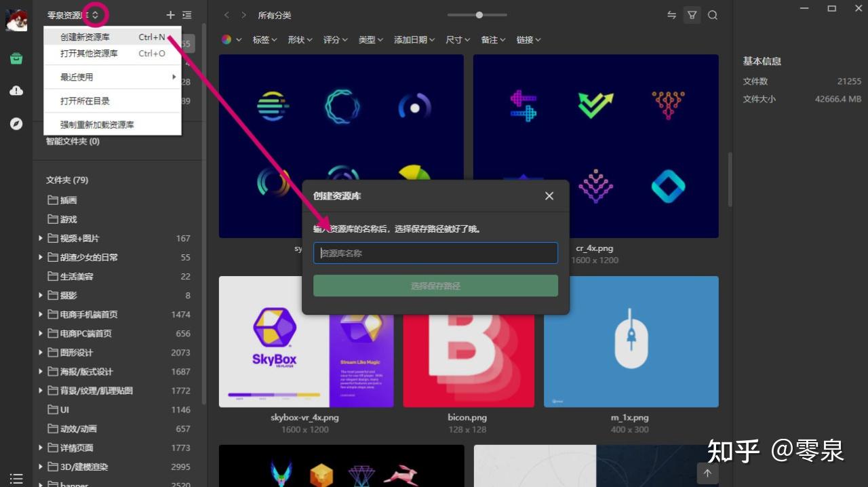Open the cloud download icon
The width and height of the screenshot is (868, 487).
tap(16, 91)
